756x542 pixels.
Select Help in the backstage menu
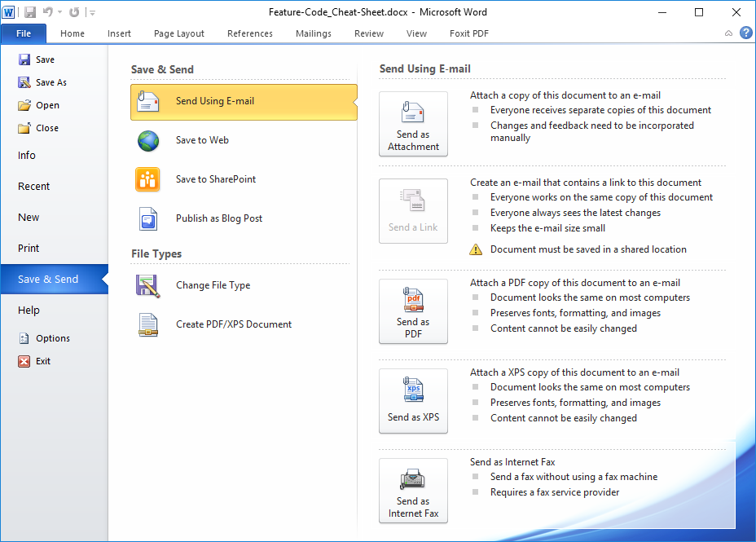pyautogui.click(x=29, y=310)
